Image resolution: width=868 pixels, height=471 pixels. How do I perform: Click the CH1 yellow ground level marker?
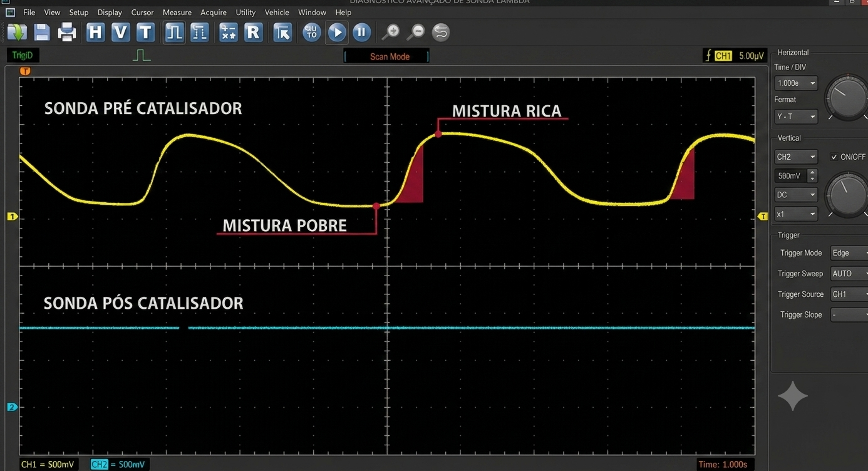[12, 217]
